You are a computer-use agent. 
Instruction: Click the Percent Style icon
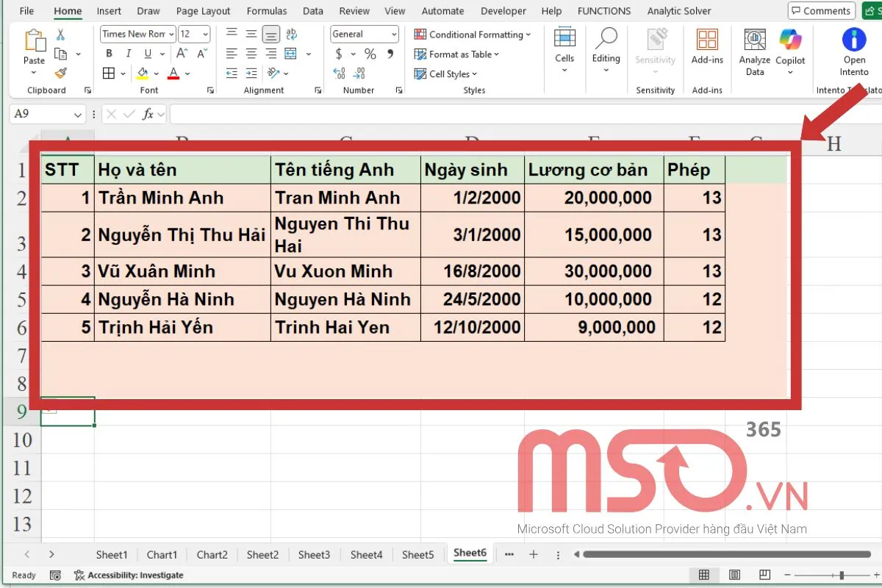click(x=370, y=54)
